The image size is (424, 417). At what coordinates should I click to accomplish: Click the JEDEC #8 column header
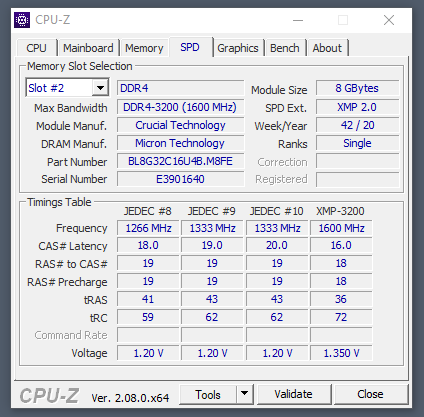click(148, 211)
